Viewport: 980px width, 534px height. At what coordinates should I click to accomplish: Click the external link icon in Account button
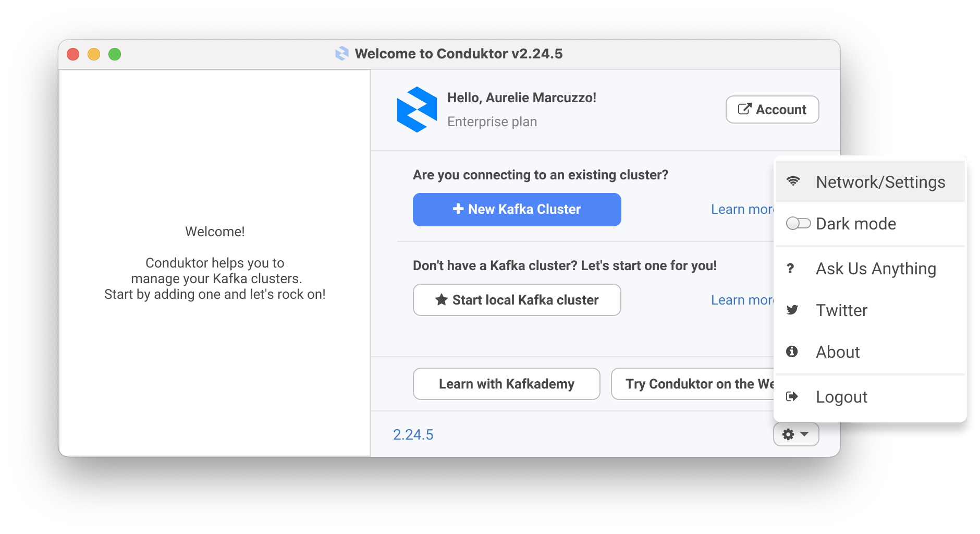(744, 109)
